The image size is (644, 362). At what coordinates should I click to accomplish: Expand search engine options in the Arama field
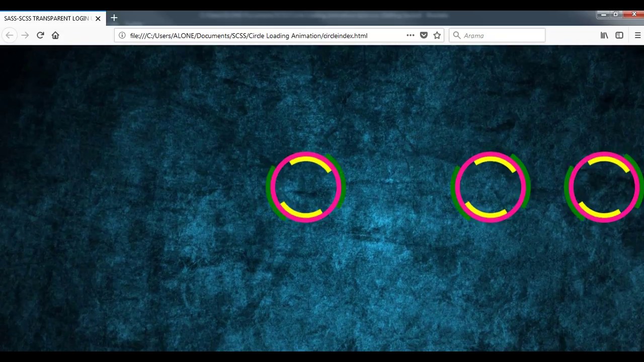[456, 35]
